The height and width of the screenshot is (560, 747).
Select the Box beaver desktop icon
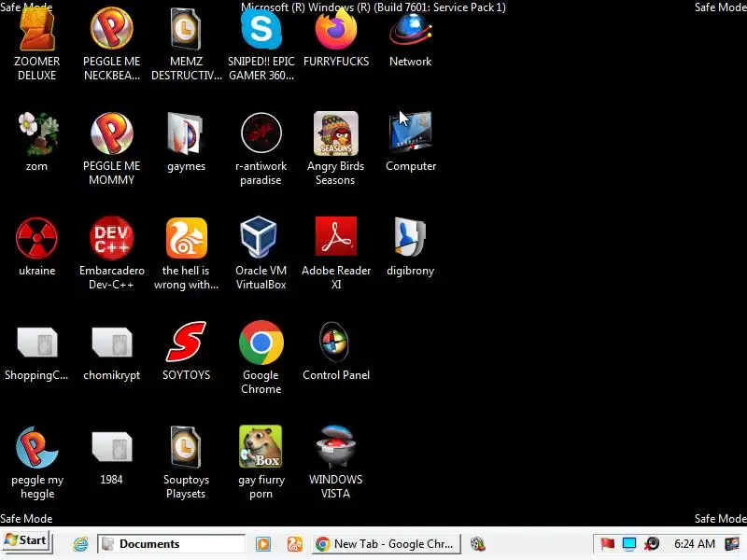tap(261, 447)
